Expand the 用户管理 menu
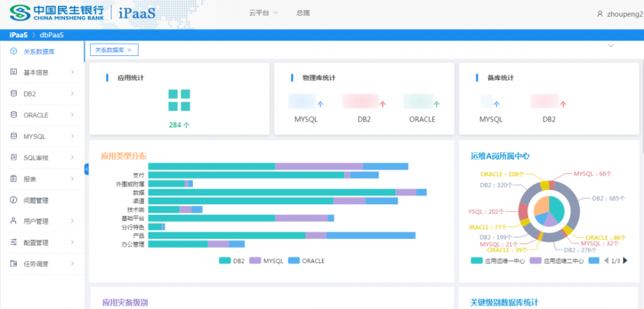Screen dimensions: 644x309 tap(72, 221)
